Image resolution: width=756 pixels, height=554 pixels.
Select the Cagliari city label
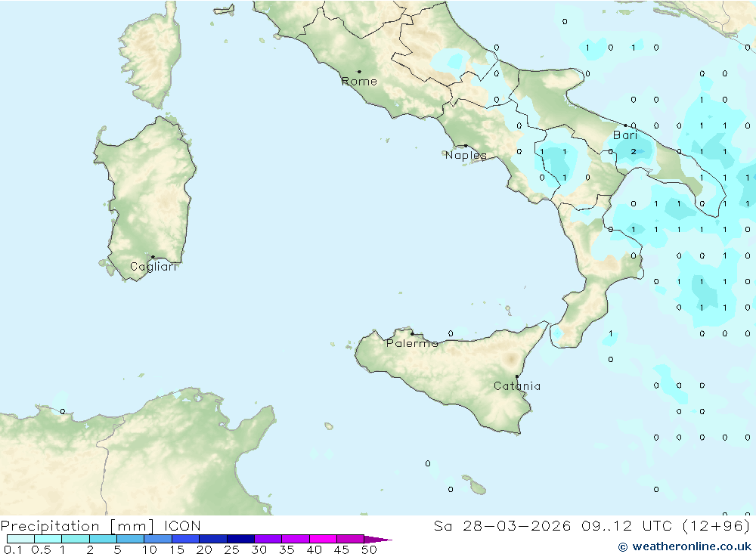[153, 267]
